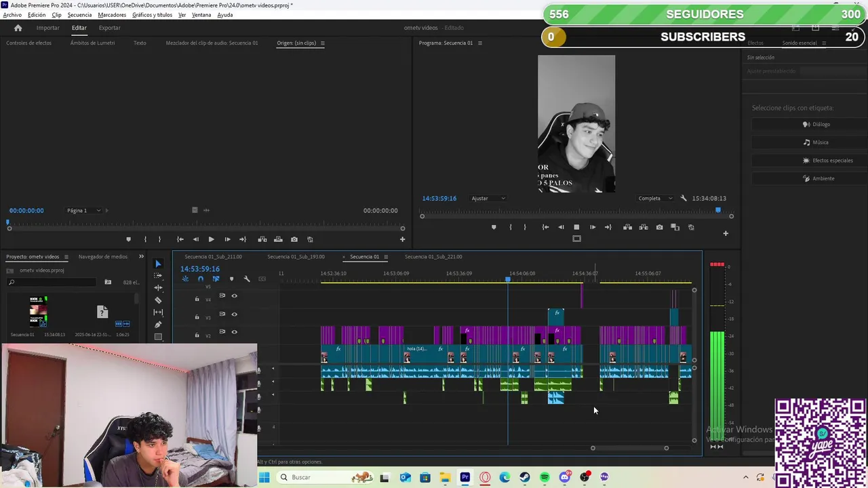Select the Ripple Edit tool

[x=158, y=287]
